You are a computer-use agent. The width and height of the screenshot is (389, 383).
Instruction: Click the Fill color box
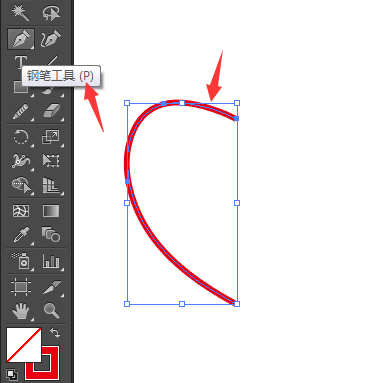pos(24,345)
